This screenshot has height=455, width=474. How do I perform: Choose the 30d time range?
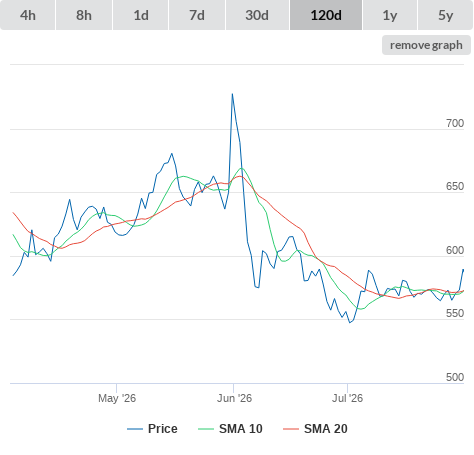pyautogui.click(x=257, y=15)
